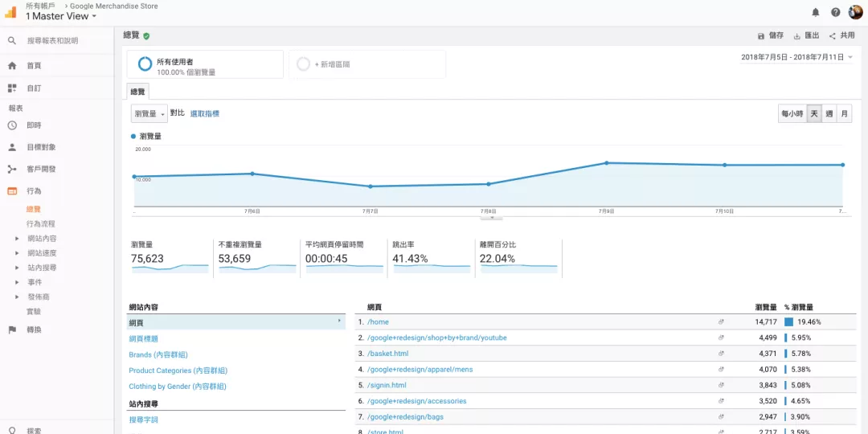Viewport: 868px width, 434px height.
Task: Click the 共用 share icon
Action: pos(832,36)
